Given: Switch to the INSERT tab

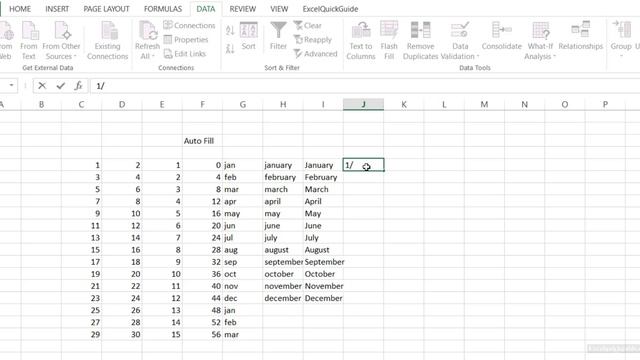Looking at the screenshot, I should point(57,9).
